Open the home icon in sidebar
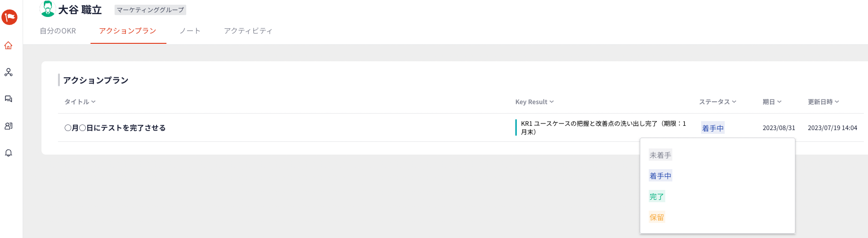 pyautogui.click(x=8, y=46)
